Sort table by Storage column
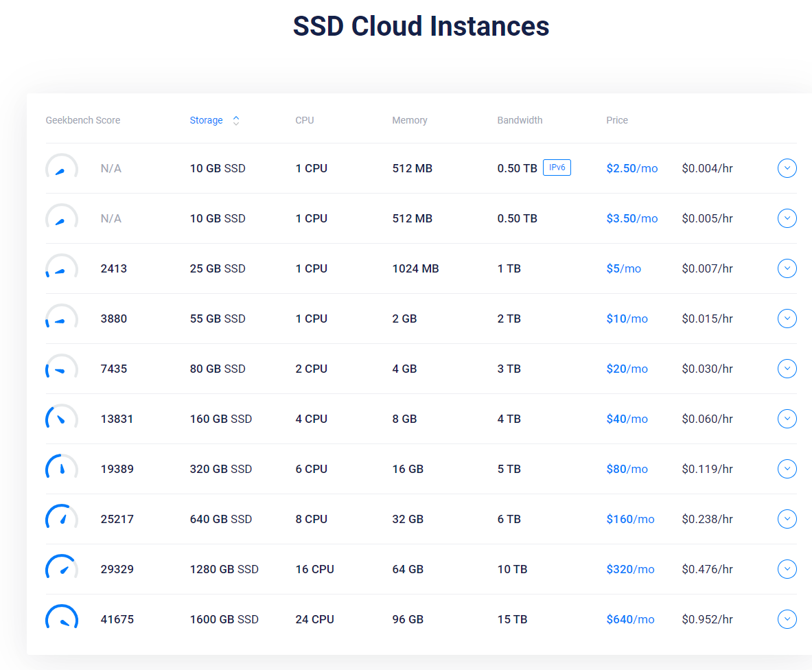 pos(207,120)
